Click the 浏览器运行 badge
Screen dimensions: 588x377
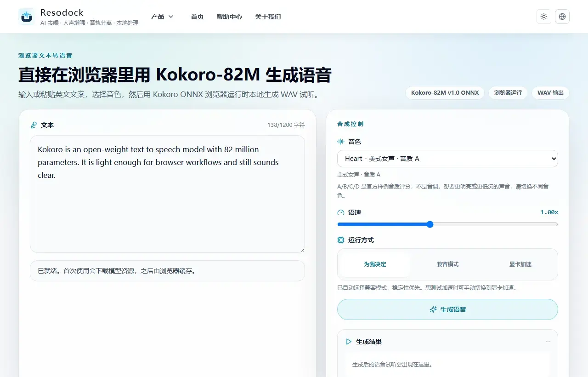[508, 92]
